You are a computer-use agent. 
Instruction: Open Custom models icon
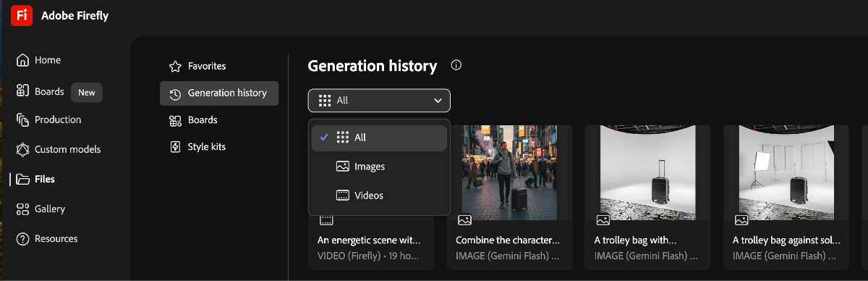[23, 149]
